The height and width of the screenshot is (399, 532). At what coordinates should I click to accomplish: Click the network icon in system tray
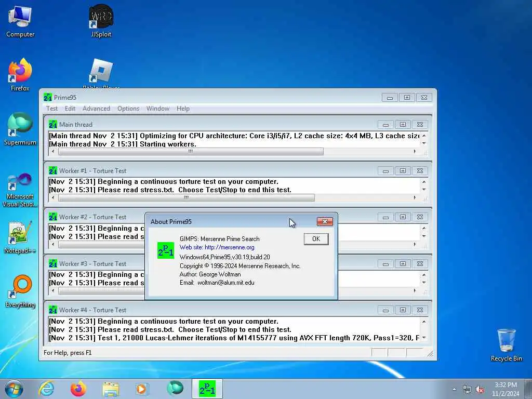[x=467, y=390]
